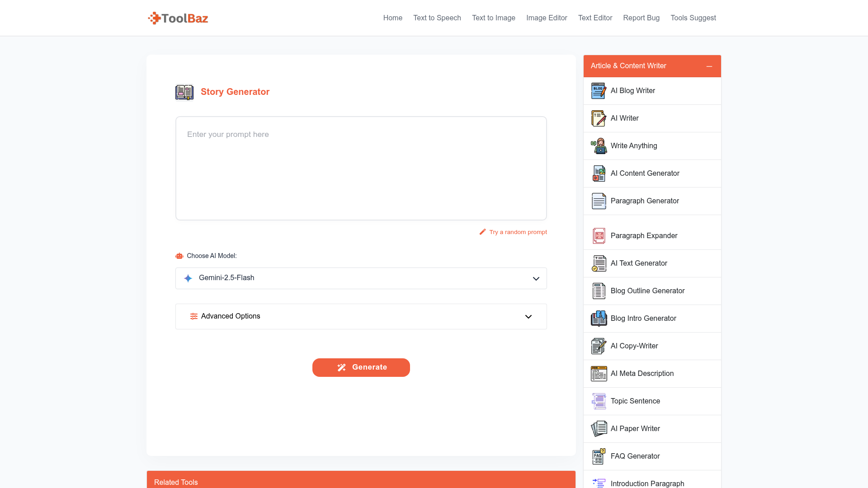Click the ToolBaz logo
The image size is (868, 488).
pos(178,18)
